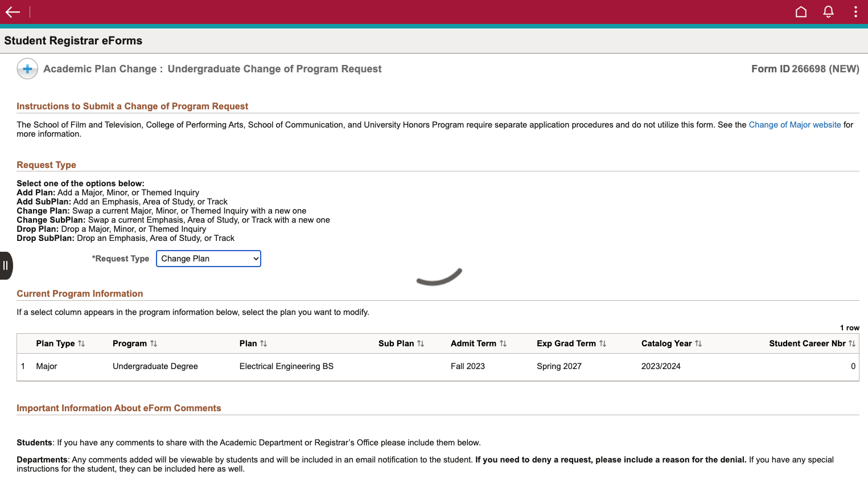Sort by Catalog Year column arrows
Image resolution: width=868 pixels, height=479 pixels.
click(698, 343)
